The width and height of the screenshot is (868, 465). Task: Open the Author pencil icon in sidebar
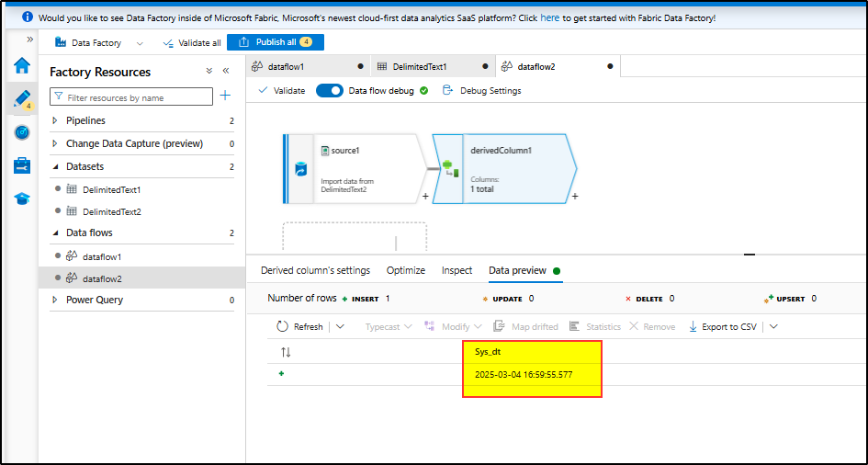[x=22, y=98]
